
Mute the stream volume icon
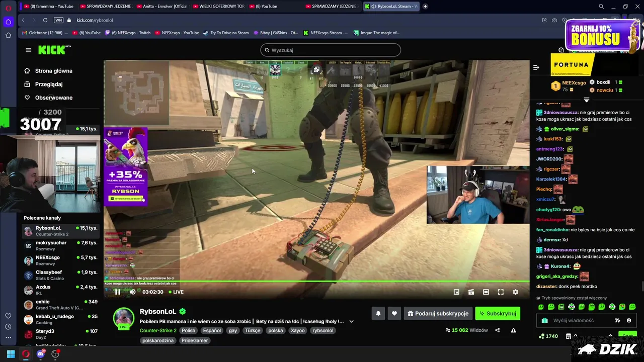point(132,292)
